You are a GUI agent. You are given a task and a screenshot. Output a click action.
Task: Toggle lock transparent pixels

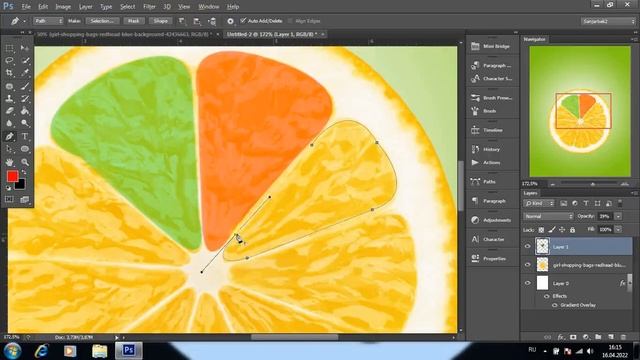click(x=541, y=230)
